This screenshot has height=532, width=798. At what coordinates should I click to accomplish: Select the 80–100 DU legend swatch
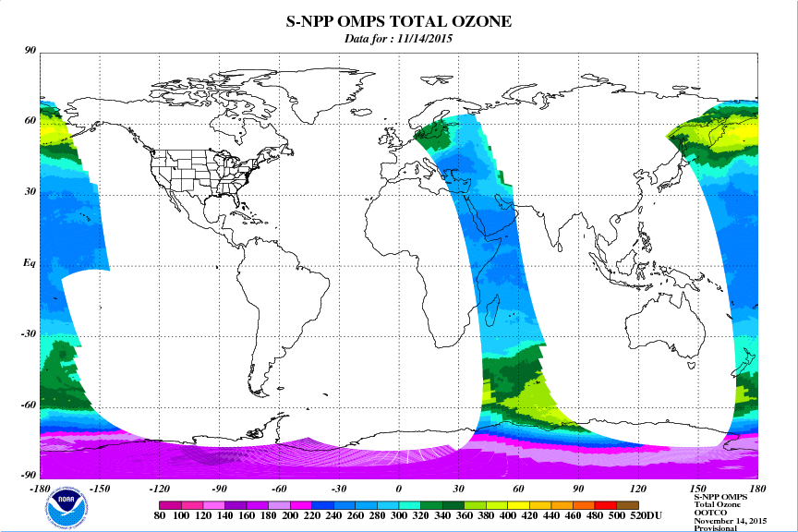170,505
